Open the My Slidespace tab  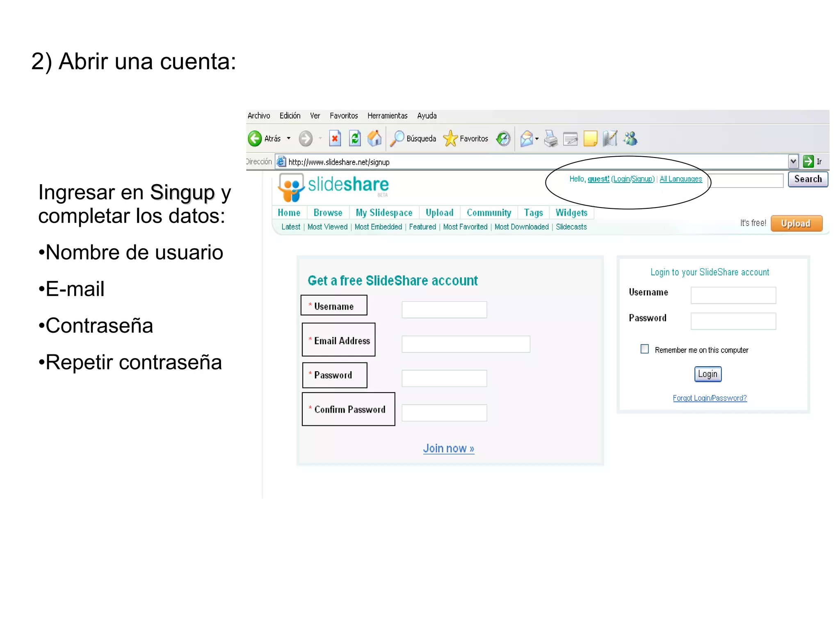point(384,212)
